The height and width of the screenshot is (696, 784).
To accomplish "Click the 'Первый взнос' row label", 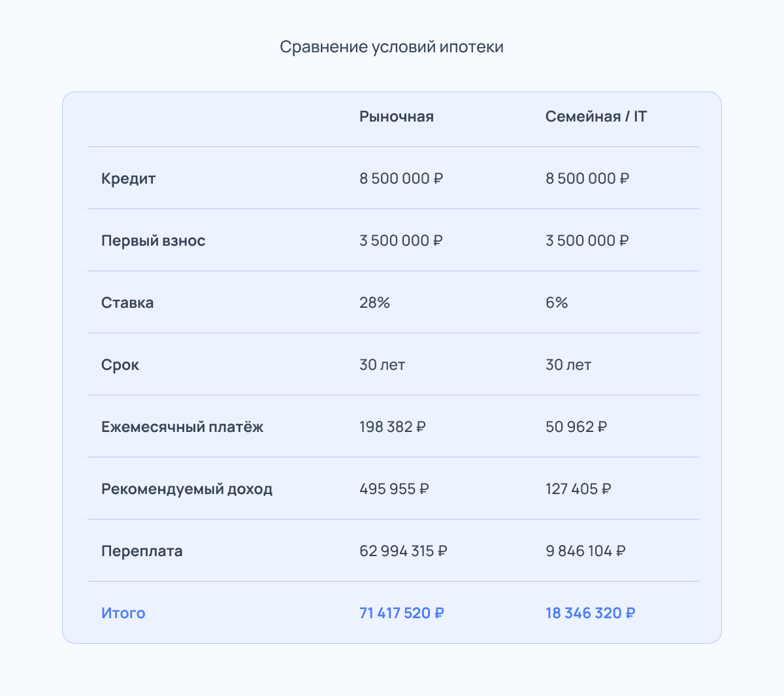I will (153, 240).
